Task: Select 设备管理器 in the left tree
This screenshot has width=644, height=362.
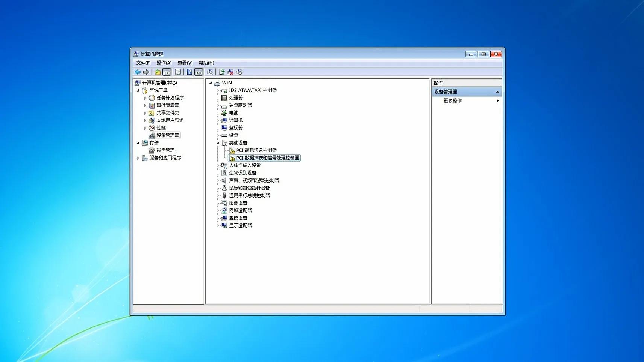Action: [x=168, y=135]
